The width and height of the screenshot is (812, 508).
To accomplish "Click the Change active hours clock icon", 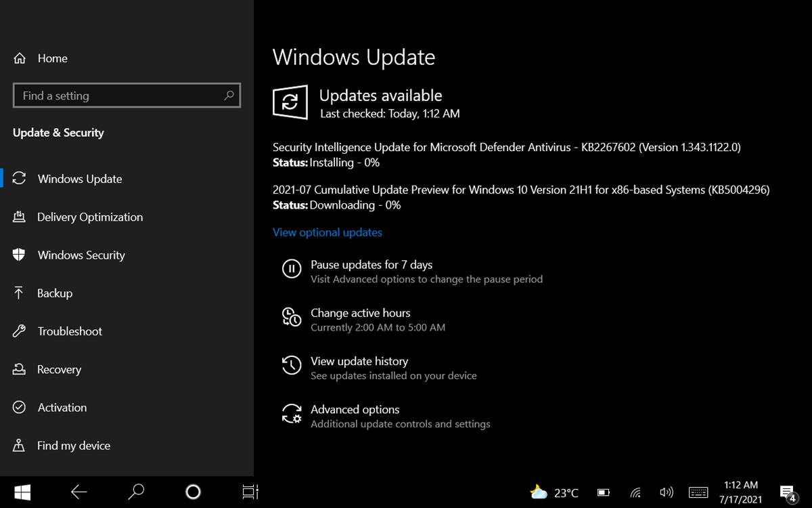I will (291, 317).
